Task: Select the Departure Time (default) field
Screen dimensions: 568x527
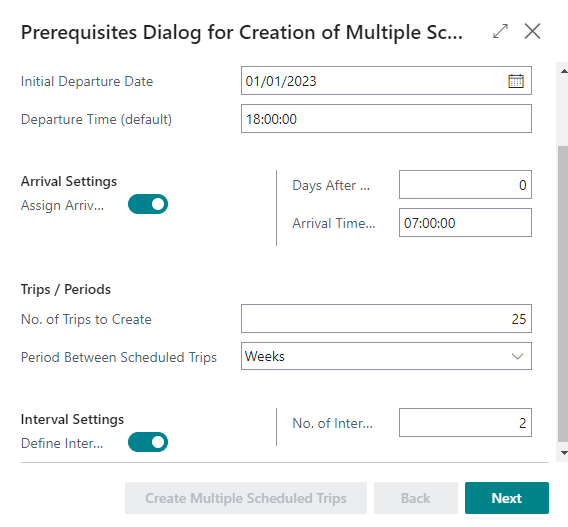Action: (386, 119)
